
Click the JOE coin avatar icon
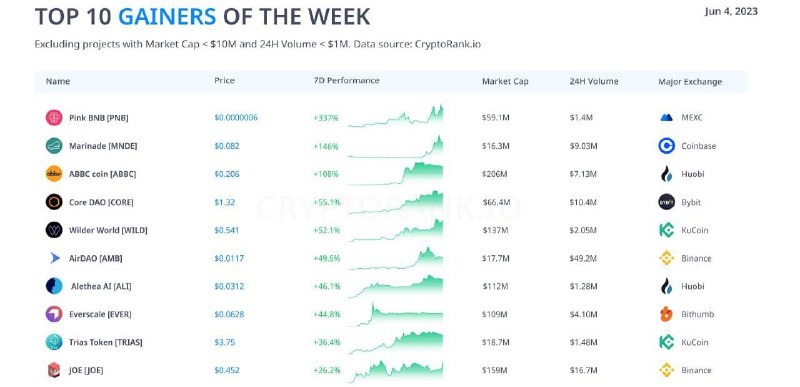pyautogui.click(x=54, y=370)
